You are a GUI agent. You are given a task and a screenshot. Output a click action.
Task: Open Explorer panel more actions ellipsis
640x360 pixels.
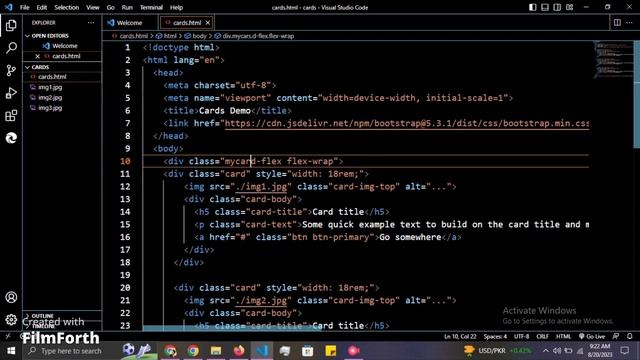(x=91, y=23)
